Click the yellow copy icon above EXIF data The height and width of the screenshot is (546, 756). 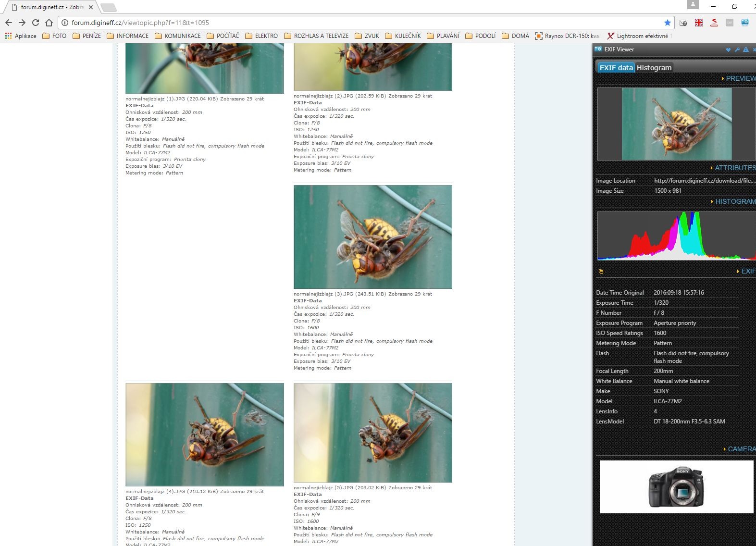pos(601,272)
